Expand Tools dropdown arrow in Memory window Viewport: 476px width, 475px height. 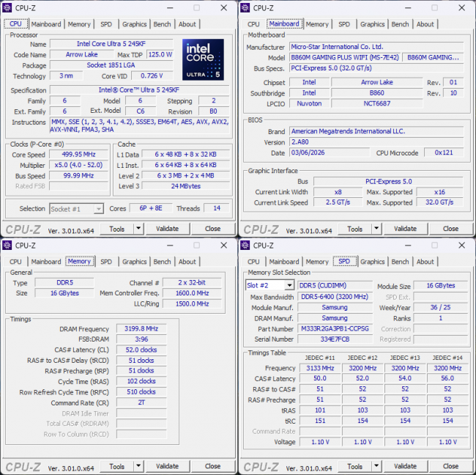point(138,466)
